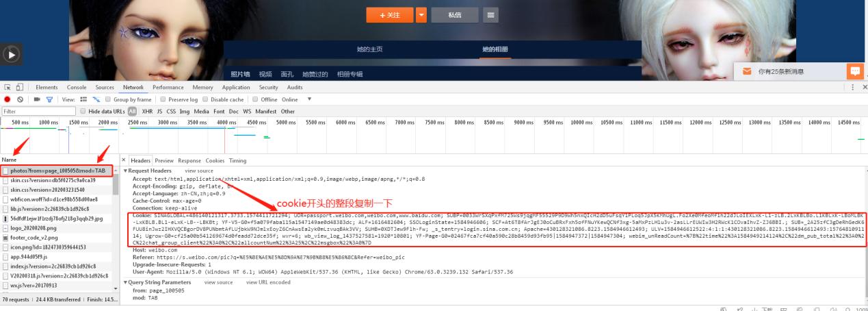Filter requests by Other

(288, 111)
